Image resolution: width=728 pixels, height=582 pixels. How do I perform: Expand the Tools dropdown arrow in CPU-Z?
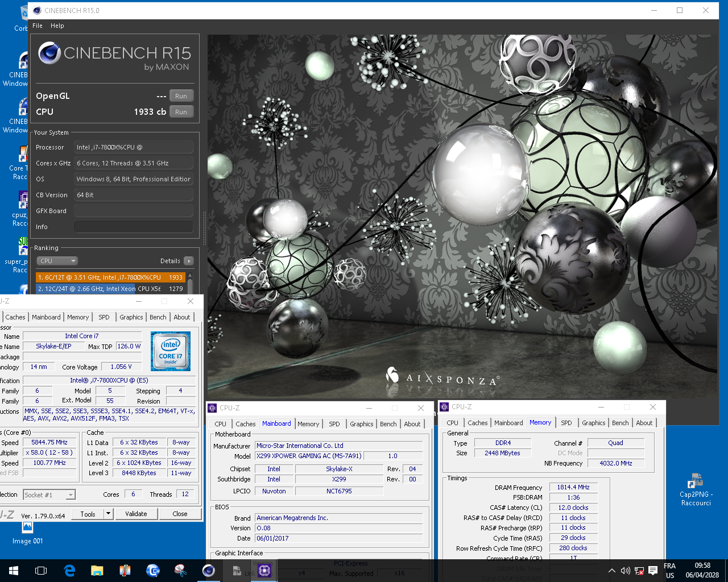pos(108,514)
